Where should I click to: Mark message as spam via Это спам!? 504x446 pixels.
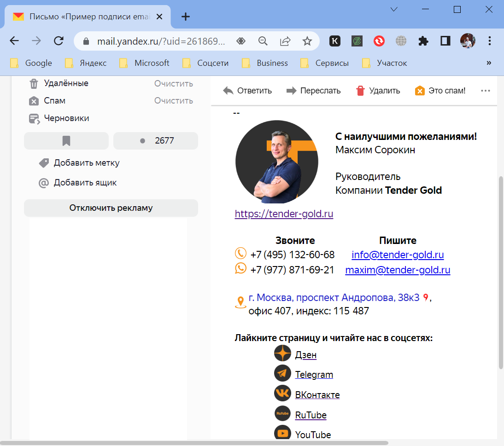pos(440,91)
